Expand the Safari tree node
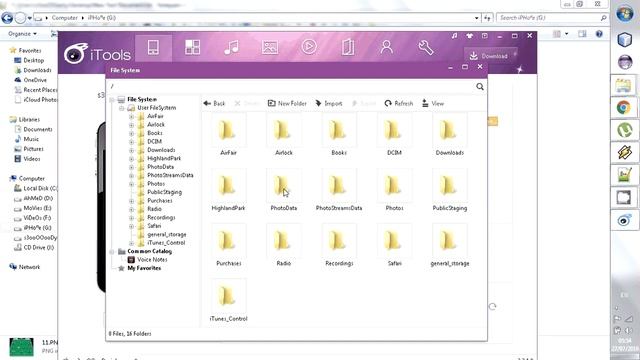The width and height of the screenshot is (640, 360). 131,226
